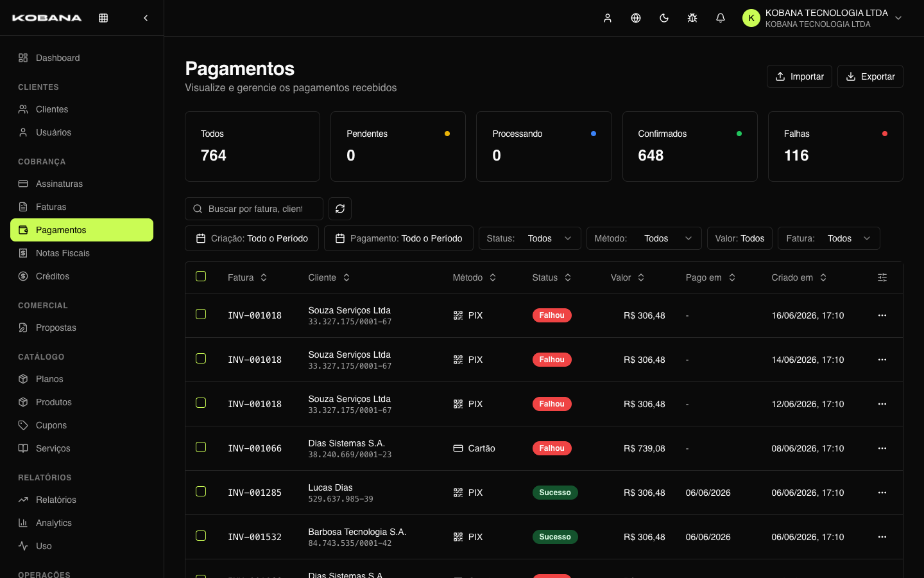Go to Pagamentos in sidebar
Image resolution: width=924 pixels, height=578 pixels.
click(x=81, y=230)
